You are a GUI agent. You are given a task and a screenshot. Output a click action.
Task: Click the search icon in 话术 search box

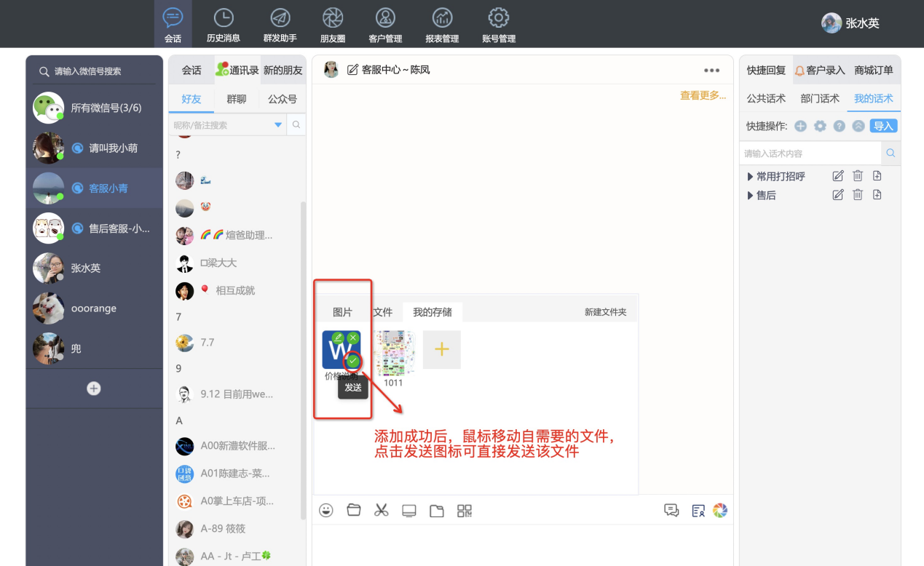891,154
